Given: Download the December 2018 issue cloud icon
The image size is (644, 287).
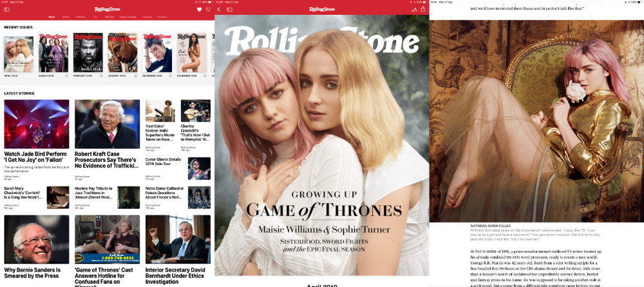Looking at the screenshot, I should click(x=170, y=75).
